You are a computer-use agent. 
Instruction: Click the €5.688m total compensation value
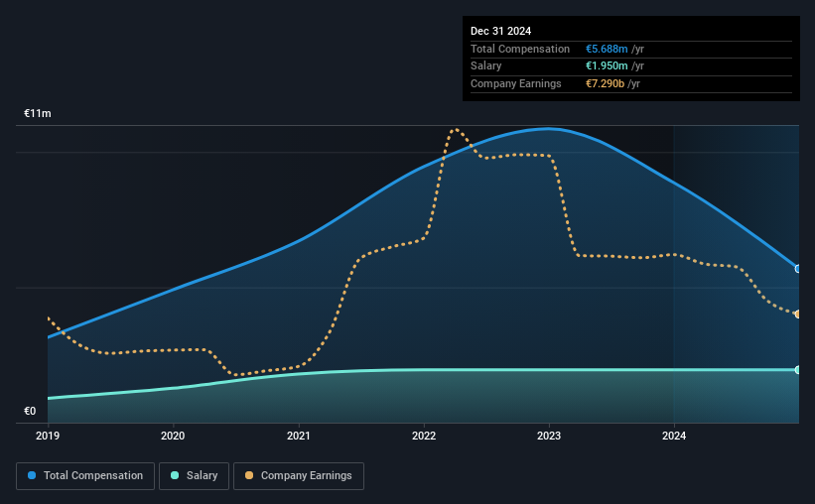607,49
